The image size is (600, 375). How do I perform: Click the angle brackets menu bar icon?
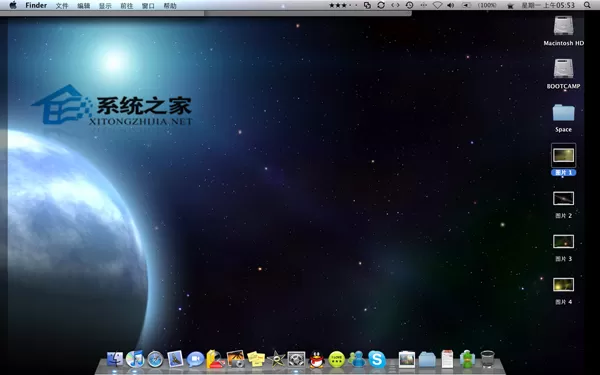395,5
